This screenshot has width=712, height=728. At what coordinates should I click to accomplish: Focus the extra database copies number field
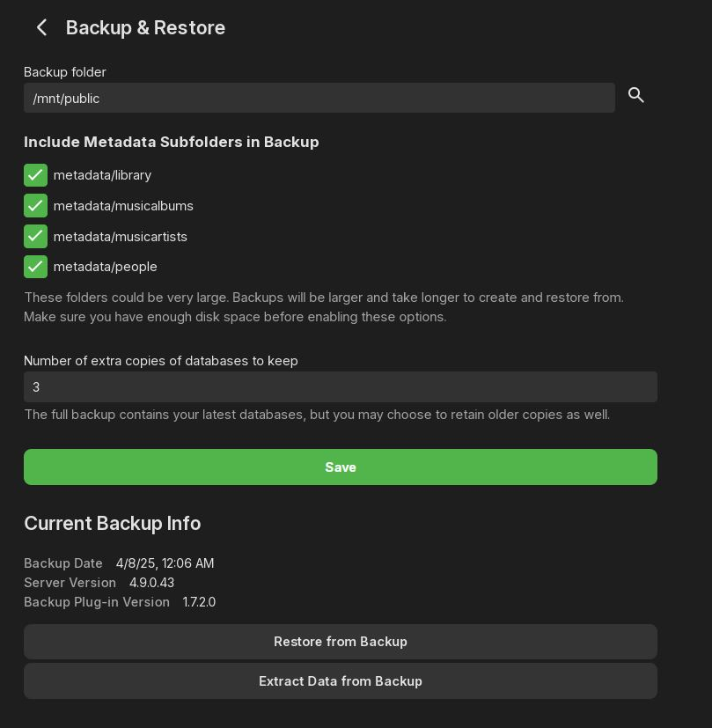point(340,387)
